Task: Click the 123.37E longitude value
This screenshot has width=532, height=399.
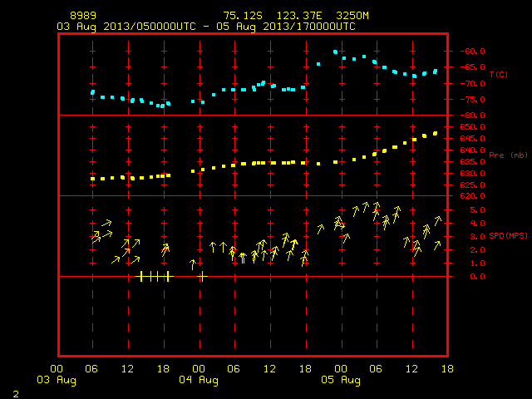Action: pyautogui.click(x=299, y=16)
